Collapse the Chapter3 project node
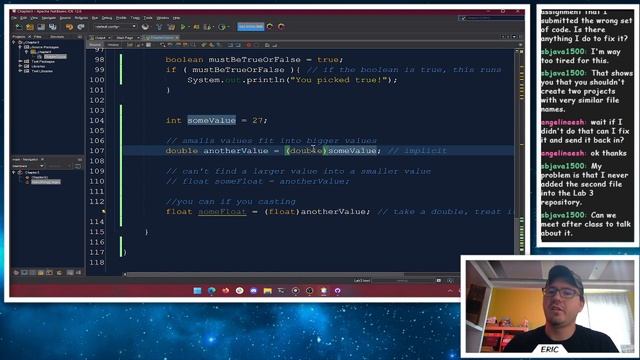 tap(14, 42)
